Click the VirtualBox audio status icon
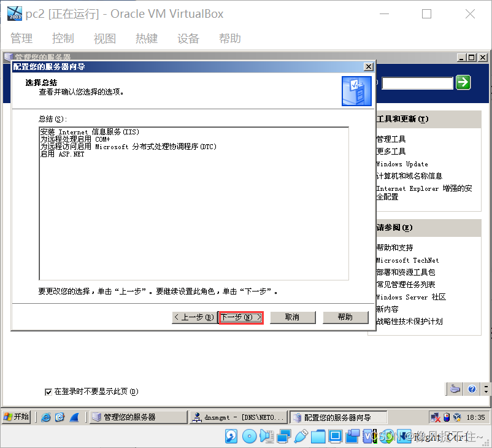492x448 pixels. coord(267,436)
